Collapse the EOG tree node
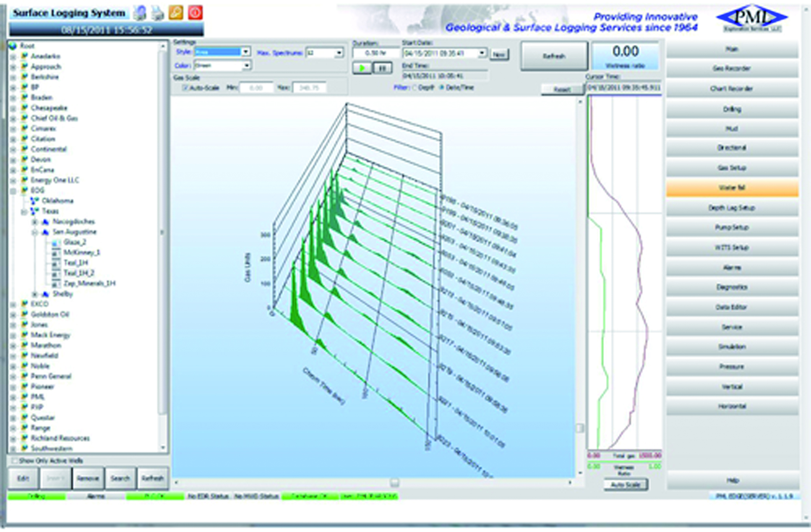Viewport: 811px width, 532px height. 13,191
